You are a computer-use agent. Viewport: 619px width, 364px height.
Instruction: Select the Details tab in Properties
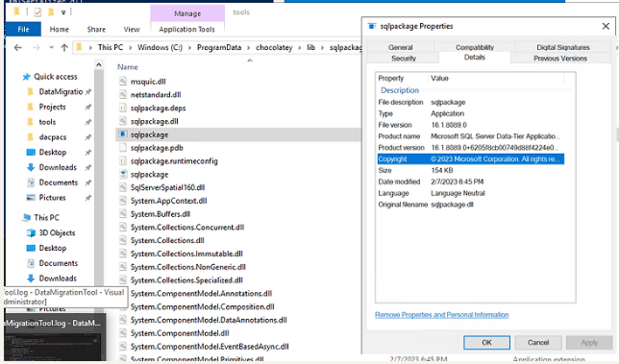click(x=475, y=58)
